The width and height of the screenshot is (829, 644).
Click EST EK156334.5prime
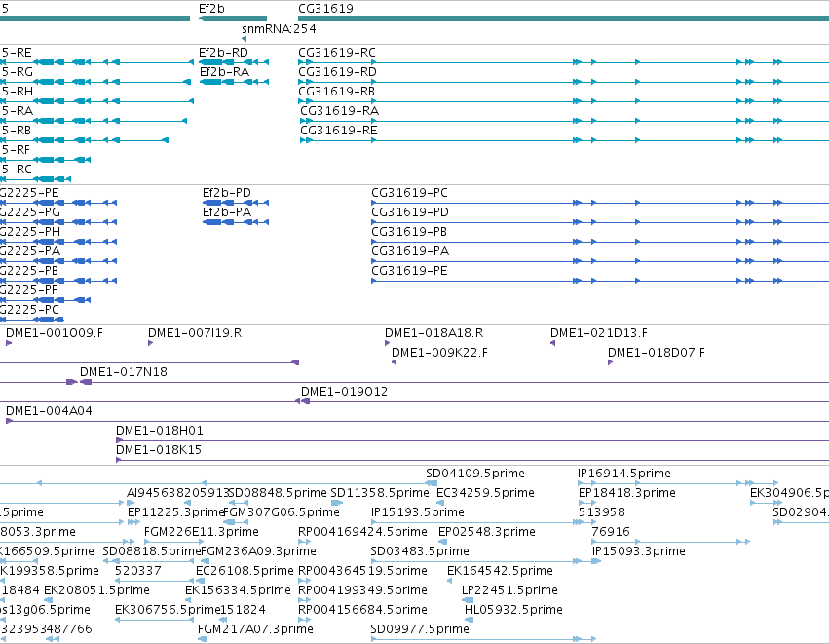pos(238,591)
